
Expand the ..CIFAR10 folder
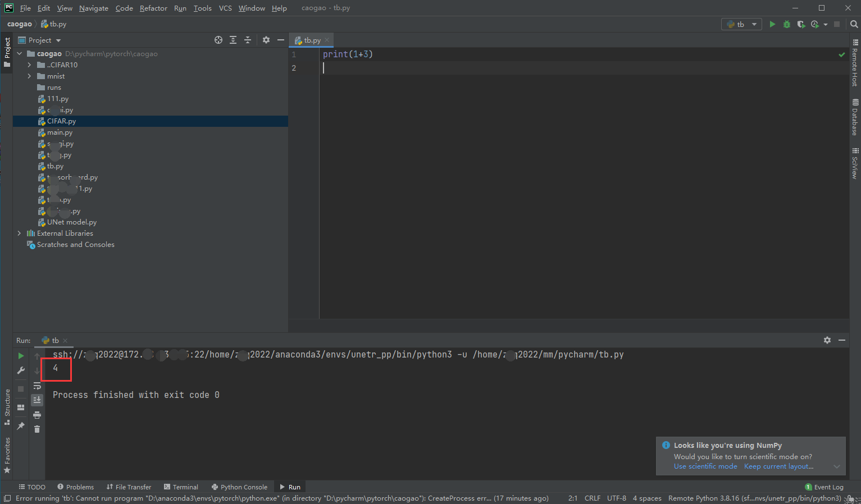30,65
